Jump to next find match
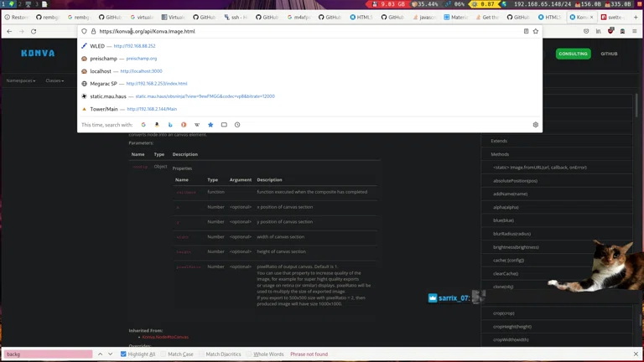The width and height of the screenshot is (644, 362). coord(111,354)
